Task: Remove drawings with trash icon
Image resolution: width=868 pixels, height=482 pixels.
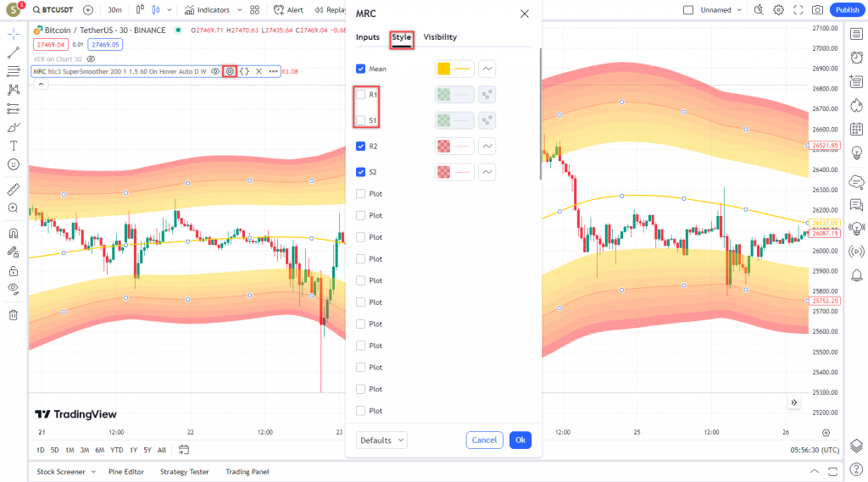Action: click(x=14, y=315)
